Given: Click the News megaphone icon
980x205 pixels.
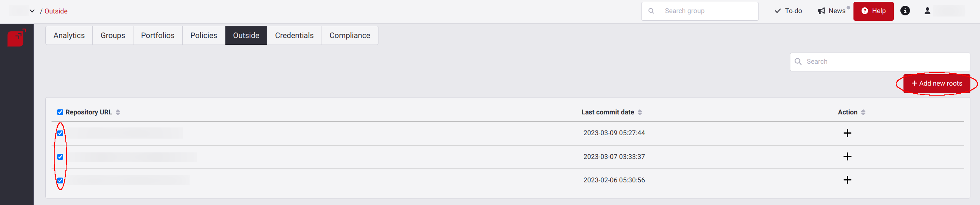Looking at the screenshot, I should tap(822, 11).
